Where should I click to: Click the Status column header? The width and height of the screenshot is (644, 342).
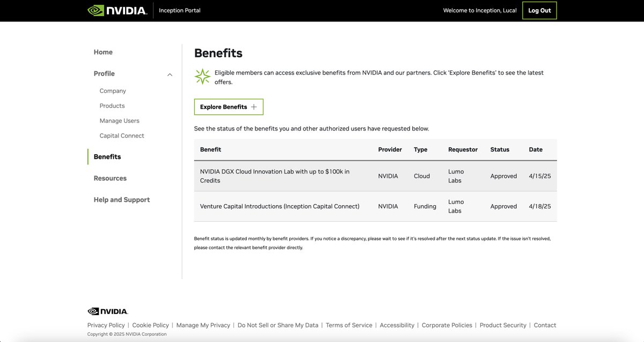tap(500, 150)
